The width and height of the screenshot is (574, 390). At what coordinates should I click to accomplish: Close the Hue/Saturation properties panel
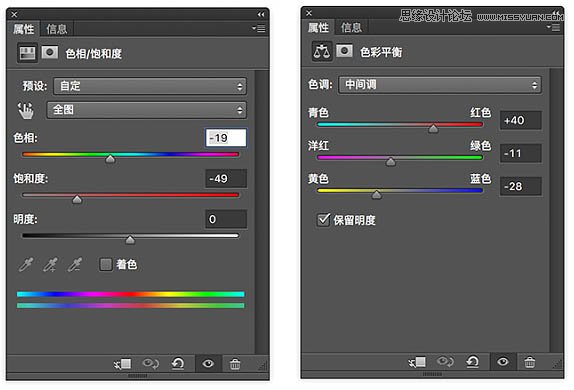(x=14, y=14)
